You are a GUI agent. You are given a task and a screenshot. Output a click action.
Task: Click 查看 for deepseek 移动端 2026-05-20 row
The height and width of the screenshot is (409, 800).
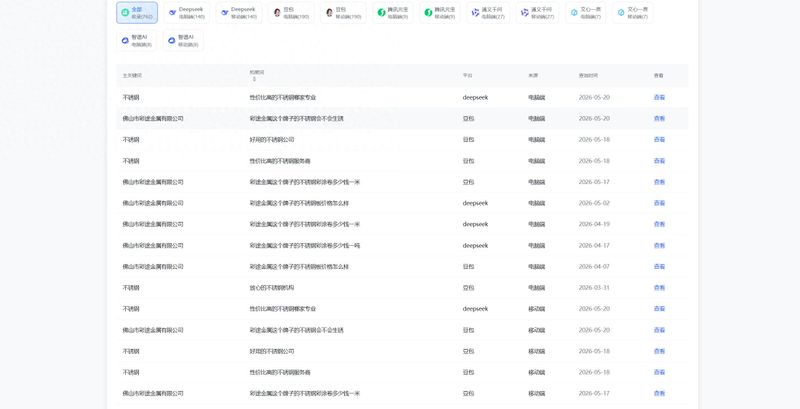point(659,309)
